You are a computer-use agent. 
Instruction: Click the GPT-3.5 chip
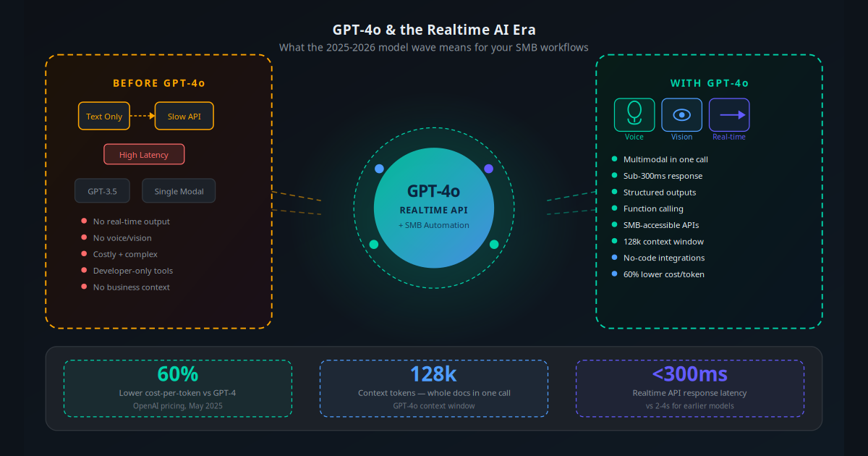103,191
